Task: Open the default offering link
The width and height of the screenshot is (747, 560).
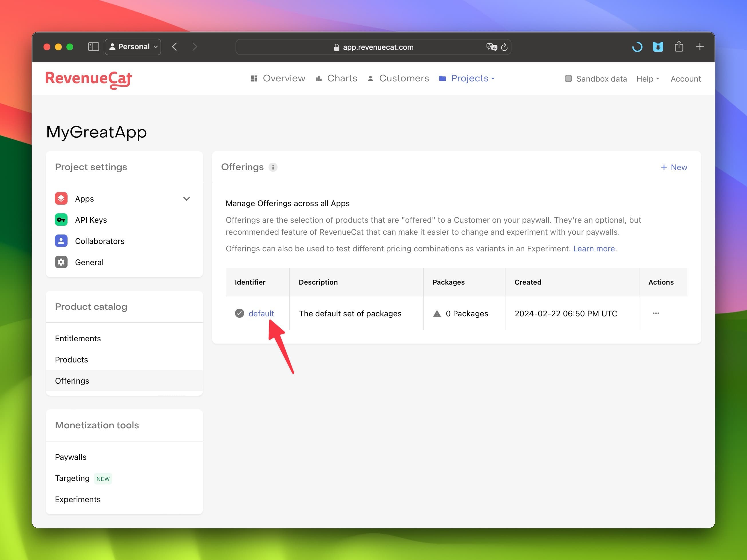Action: point(261,313)
